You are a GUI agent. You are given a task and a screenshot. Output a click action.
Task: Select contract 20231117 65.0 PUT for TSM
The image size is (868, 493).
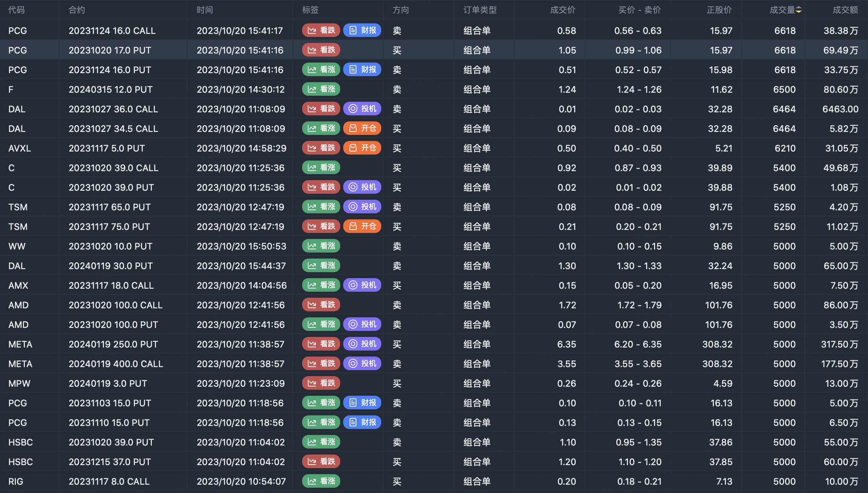[x=110, y=207]
